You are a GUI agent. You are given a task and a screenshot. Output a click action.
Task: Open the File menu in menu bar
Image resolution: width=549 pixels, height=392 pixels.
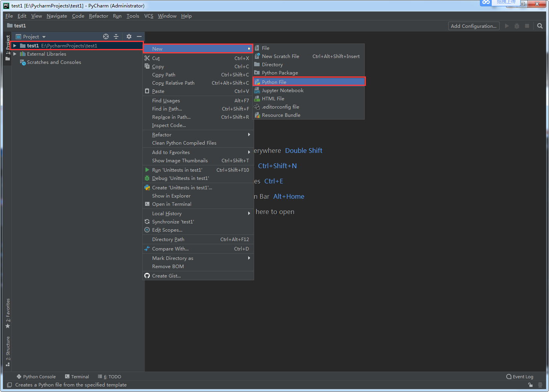(9, 16)
